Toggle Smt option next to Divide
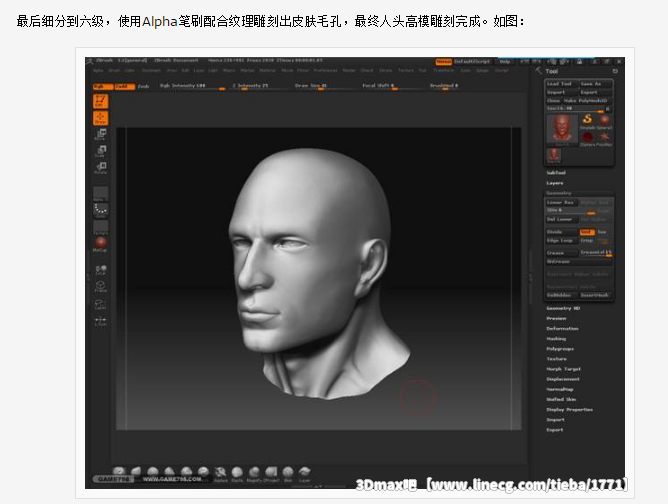Screen dimensions: 668x504 (587, 232)
